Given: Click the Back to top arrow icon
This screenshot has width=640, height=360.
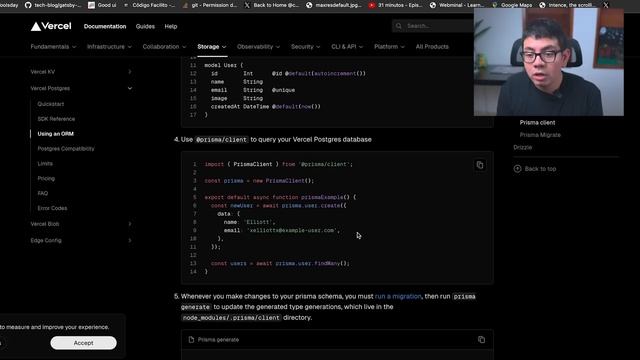Looking at the screenshot, I should pos(517,169).
